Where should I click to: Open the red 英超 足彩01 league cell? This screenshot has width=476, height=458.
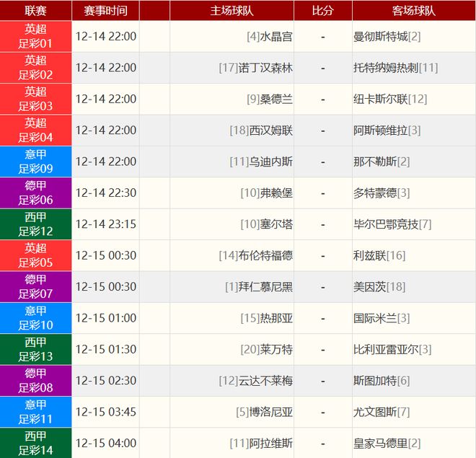(x=35, y=37)
